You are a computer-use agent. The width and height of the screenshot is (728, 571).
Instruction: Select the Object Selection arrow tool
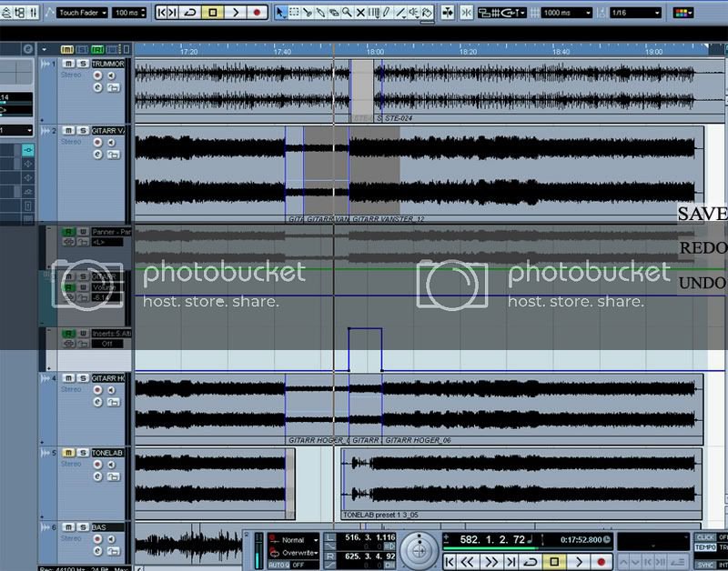point(280,13)
